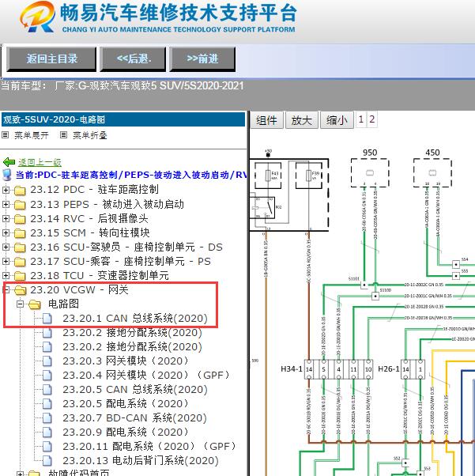
Task: Click document icon for 23.20.4 网关模块 GPF
Action: 47,376
